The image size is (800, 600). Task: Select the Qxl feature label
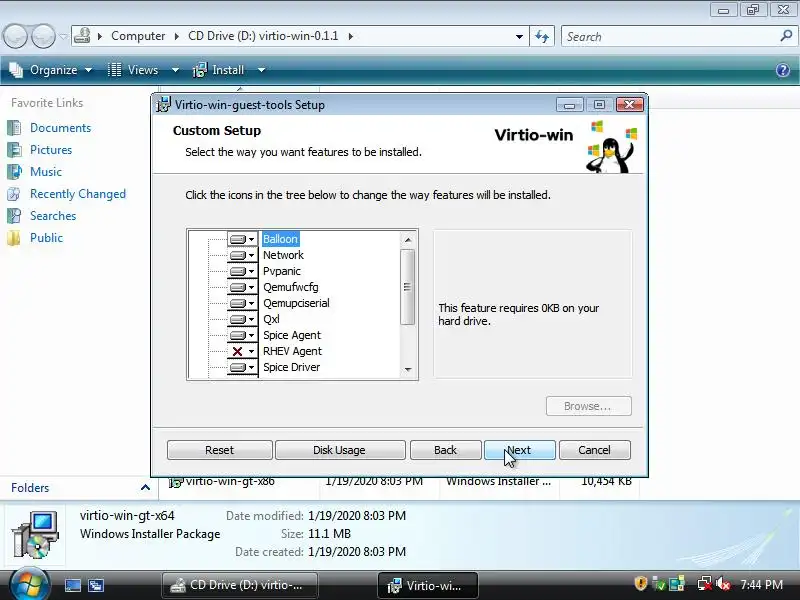point(271,319)
